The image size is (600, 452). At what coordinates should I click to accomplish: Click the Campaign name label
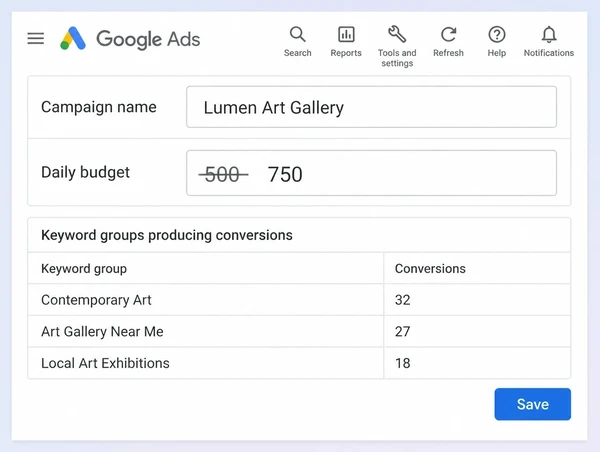99,107
